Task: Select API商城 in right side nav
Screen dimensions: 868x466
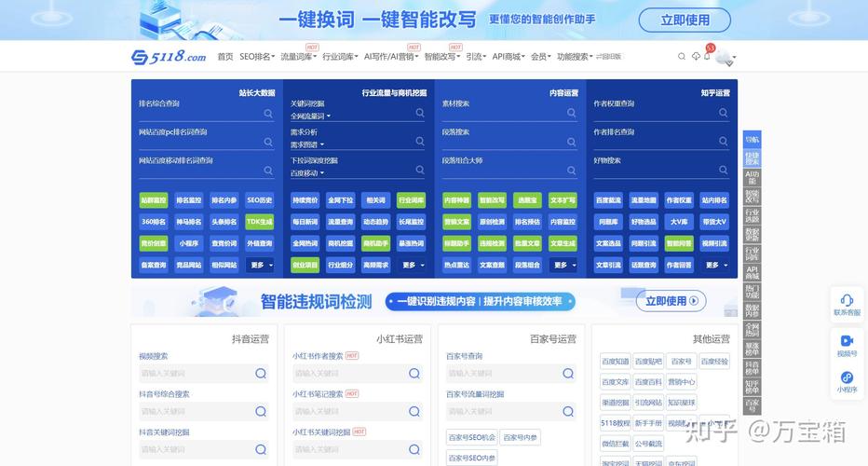Action: point(752,272)
